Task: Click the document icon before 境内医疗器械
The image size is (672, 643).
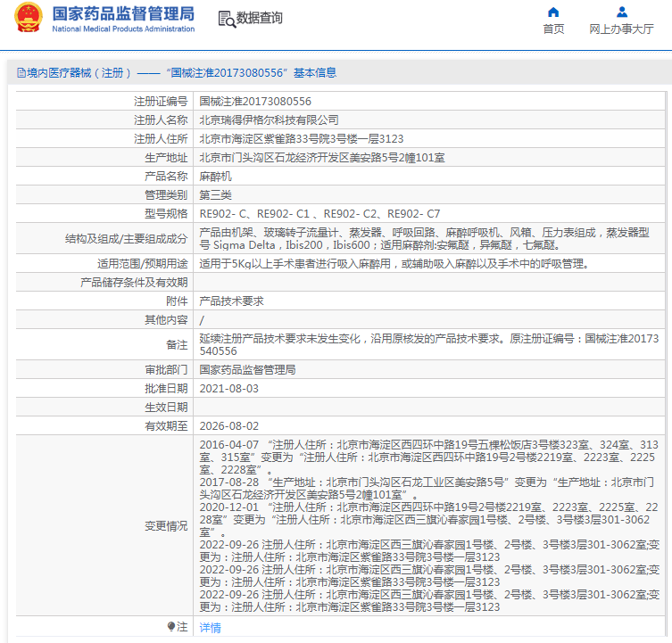Action: coord(17,72)
